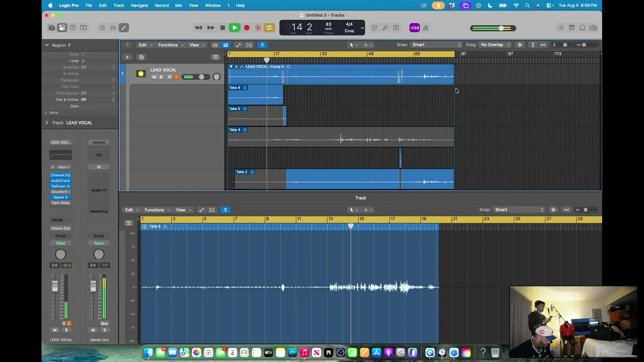Open the Tracks area Snap dropdown
This screenshot has height=362, width=644.
click(436, 45)
